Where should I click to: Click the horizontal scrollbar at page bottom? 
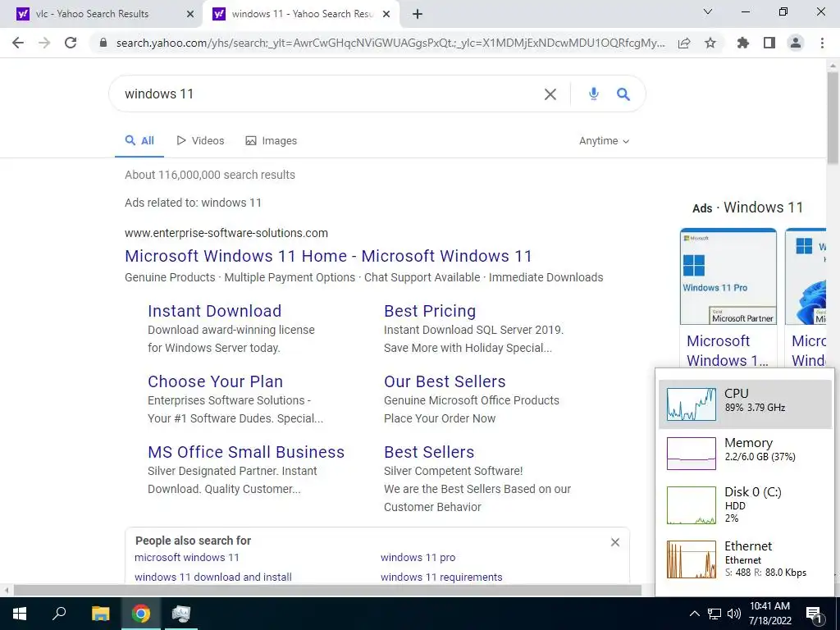[x=327, y=591]
